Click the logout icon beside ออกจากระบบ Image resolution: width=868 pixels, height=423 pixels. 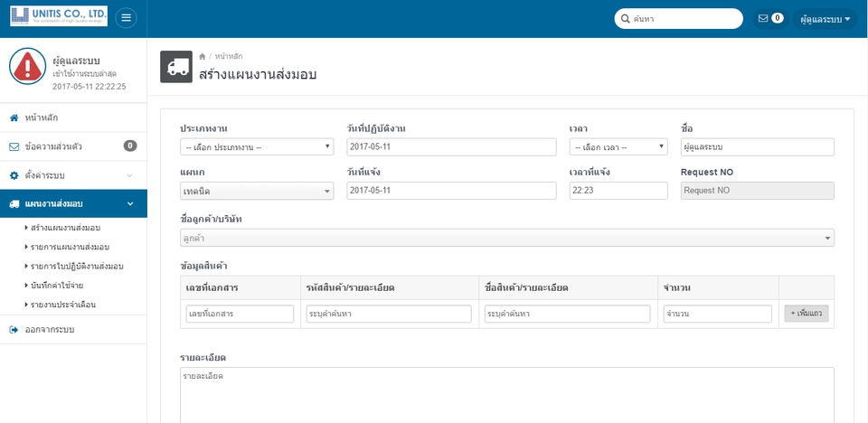(x=14, y=329)
